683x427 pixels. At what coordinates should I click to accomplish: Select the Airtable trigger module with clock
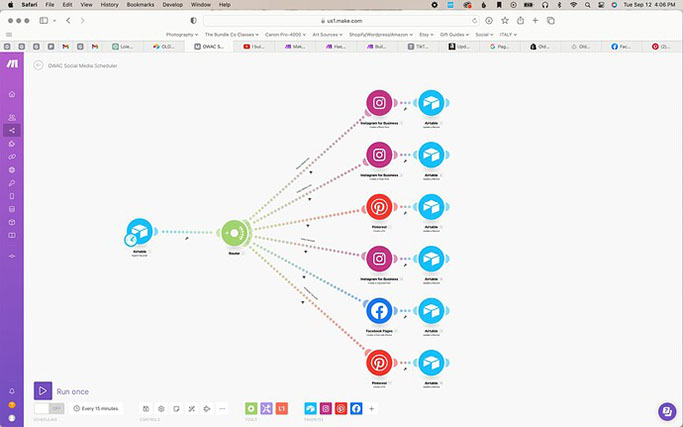coord(139,232)
